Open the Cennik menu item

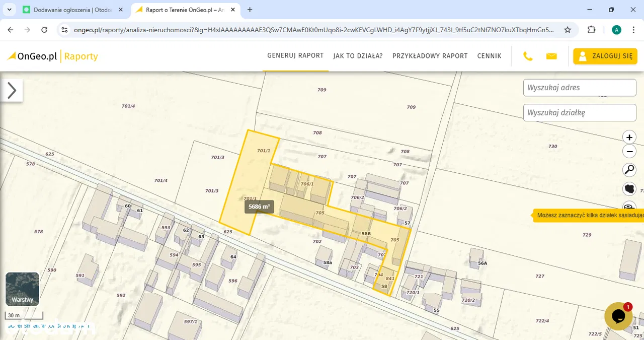489,56
